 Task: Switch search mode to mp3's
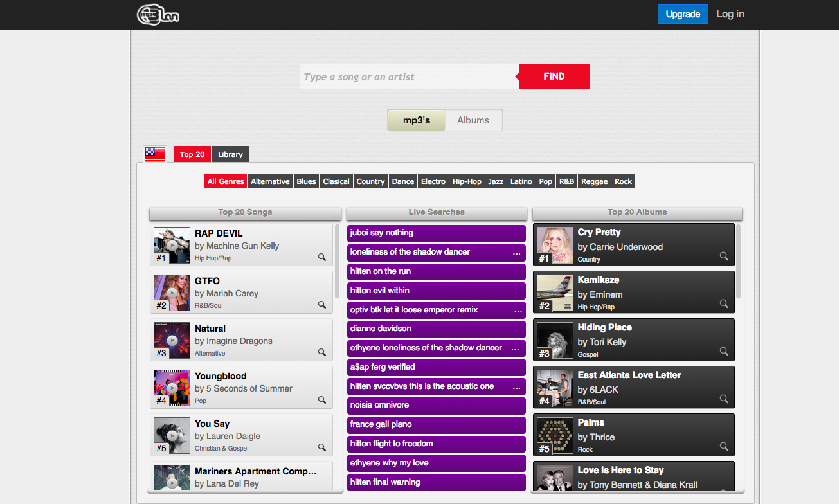417,120
